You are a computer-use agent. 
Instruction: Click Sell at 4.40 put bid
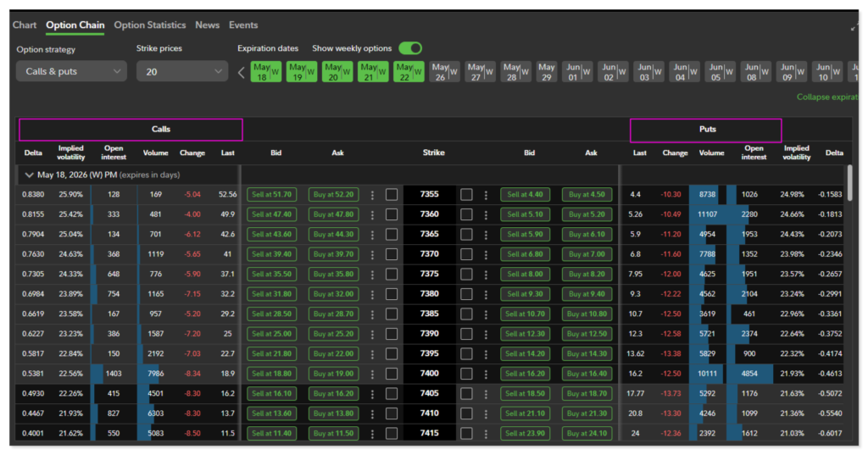525,194
